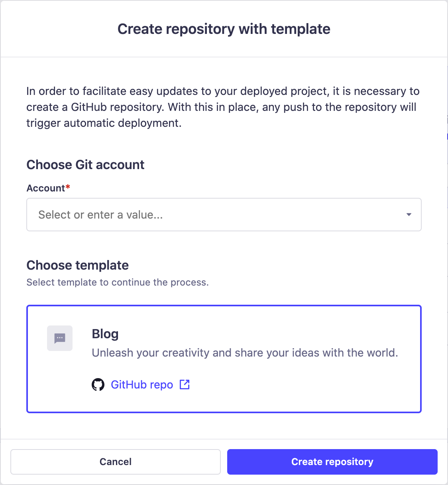Expand the Select or enter a value dropdown
The image size is (448, 485).
[408, 215]
